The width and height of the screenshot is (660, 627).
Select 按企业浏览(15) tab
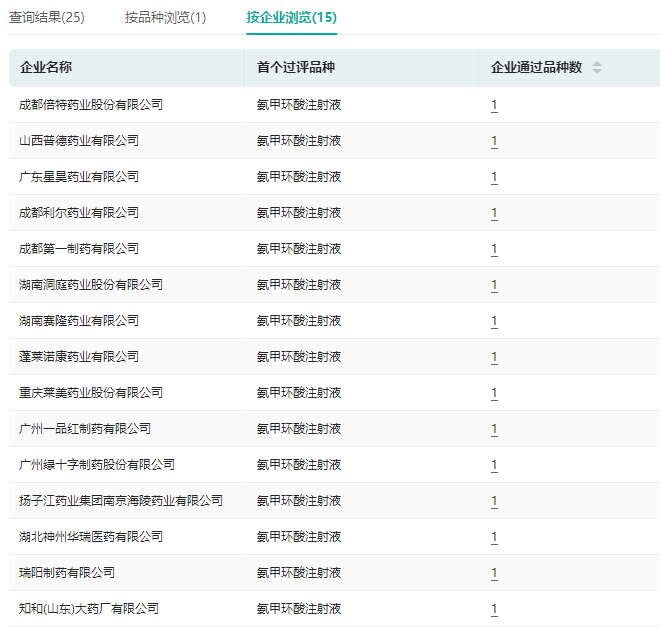tap(292, 17)
